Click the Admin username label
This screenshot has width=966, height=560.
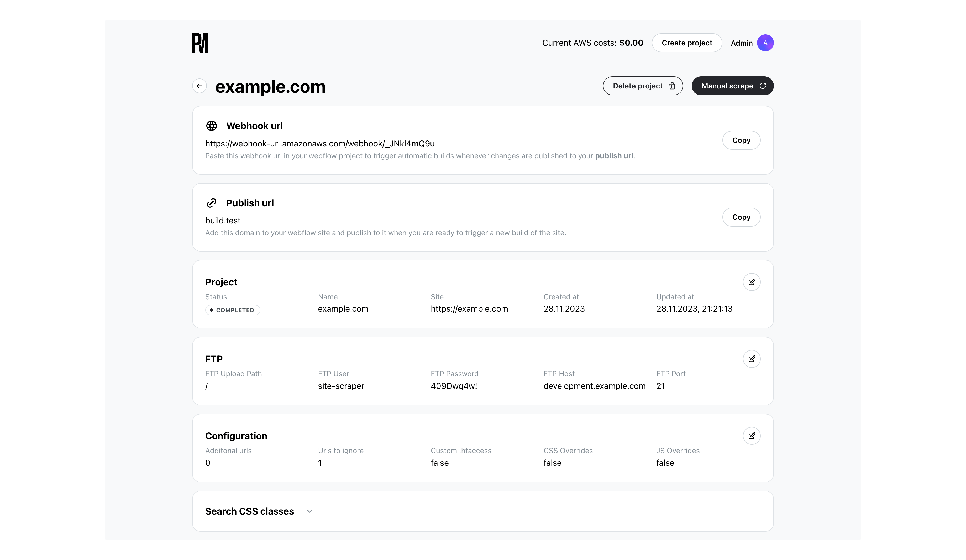point(741,43)
